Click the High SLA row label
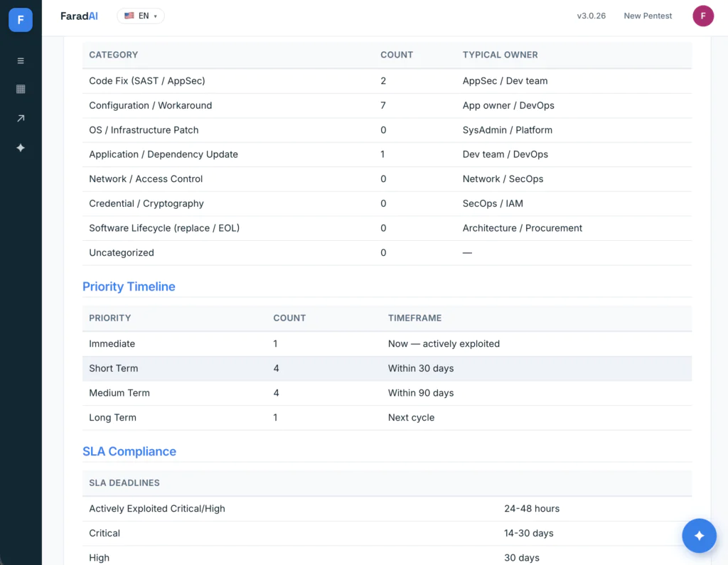 pos(99,558)
